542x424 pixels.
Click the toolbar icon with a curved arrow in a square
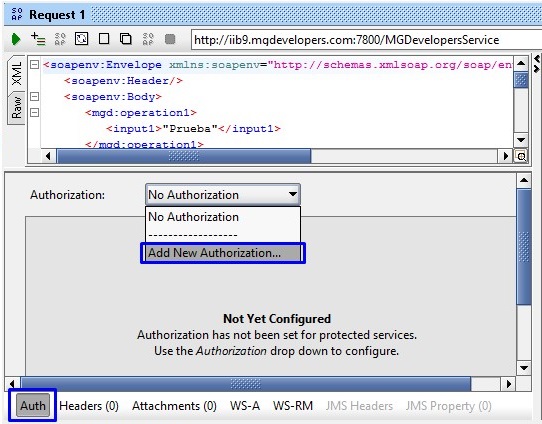(82, 39)
